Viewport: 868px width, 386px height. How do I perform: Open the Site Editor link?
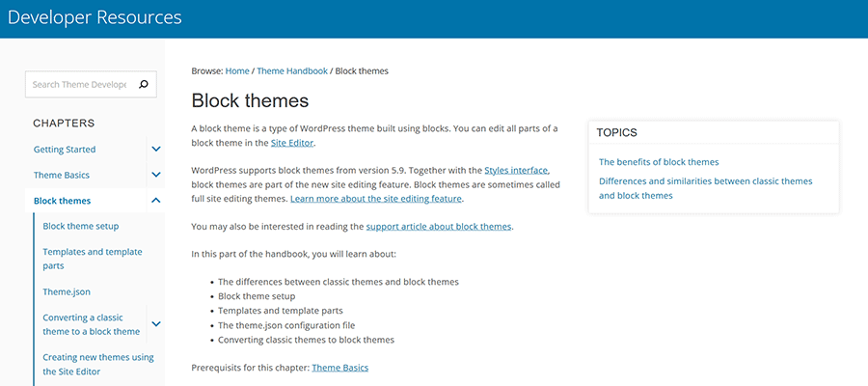(292, 143)
